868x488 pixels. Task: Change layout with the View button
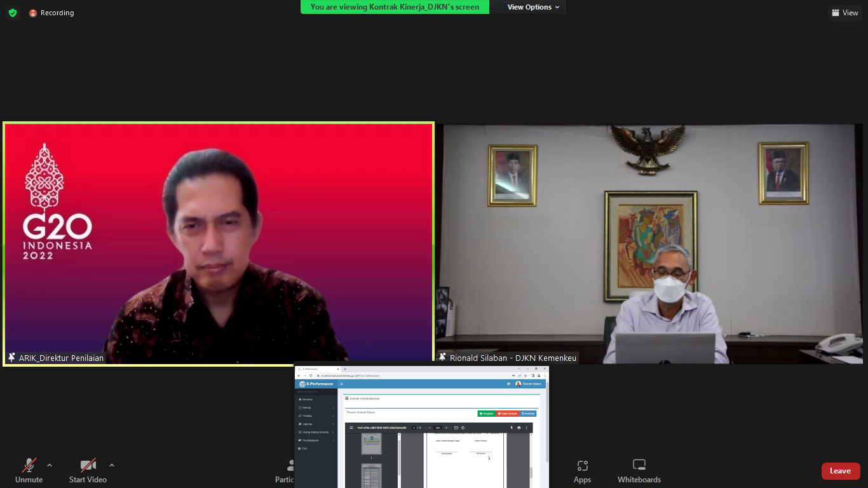coord(844,13)
